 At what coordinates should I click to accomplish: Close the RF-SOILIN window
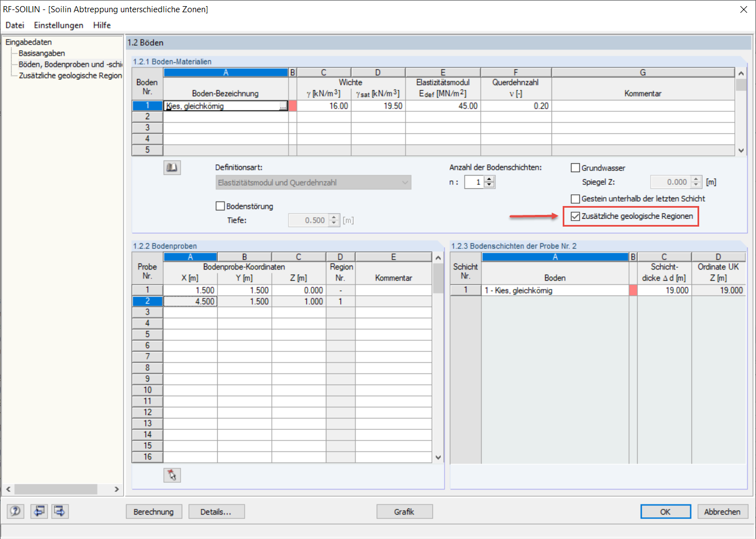[743, 9]
